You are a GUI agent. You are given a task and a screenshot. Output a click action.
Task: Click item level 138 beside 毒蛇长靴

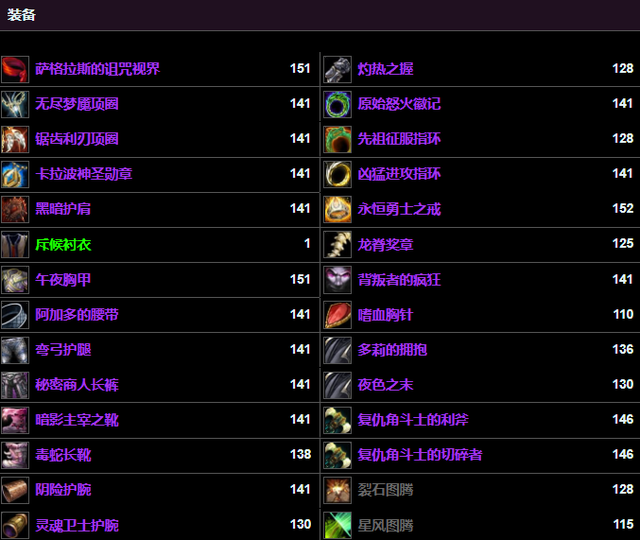tap(300, 454)
